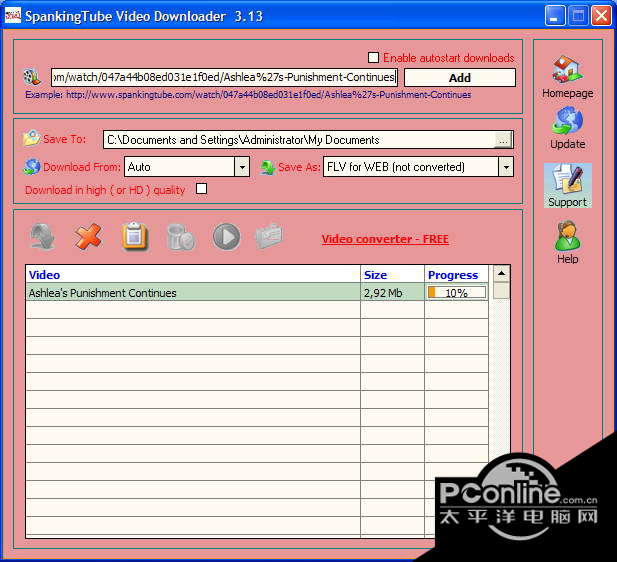The height and width of the screenshot is (562, 617).
Task: Click the list scrollbar up arrow
Action: 501,274
